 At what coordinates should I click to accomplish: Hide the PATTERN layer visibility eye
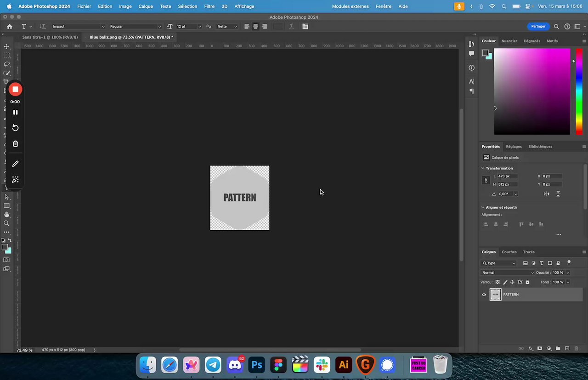point(484,295)
